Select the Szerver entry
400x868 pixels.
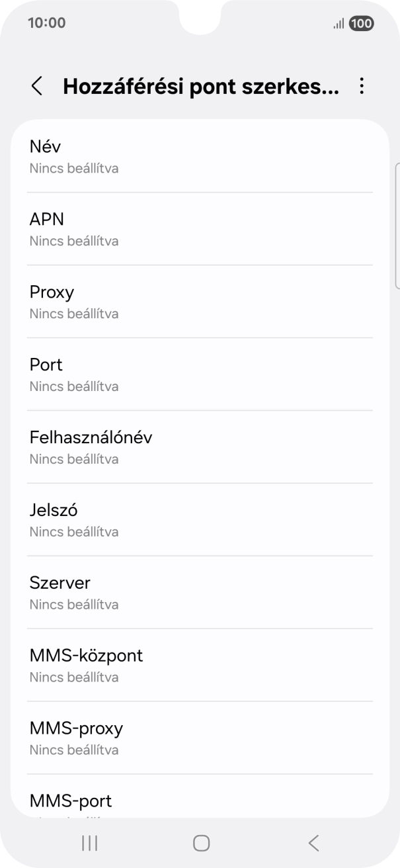(x=200, y=593)
